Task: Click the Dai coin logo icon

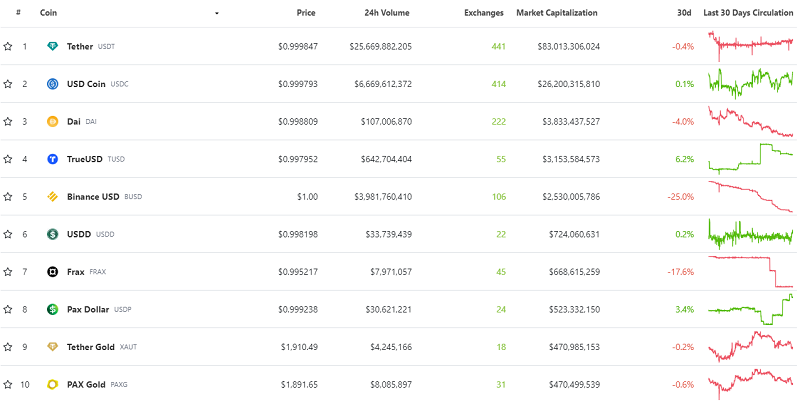Action: [53, 122]
